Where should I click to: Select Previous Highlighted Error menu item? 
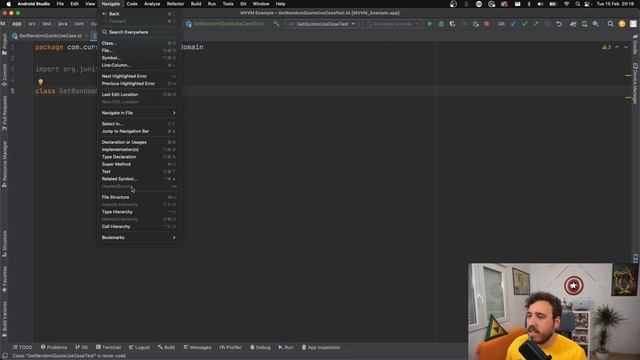(139, 84)
